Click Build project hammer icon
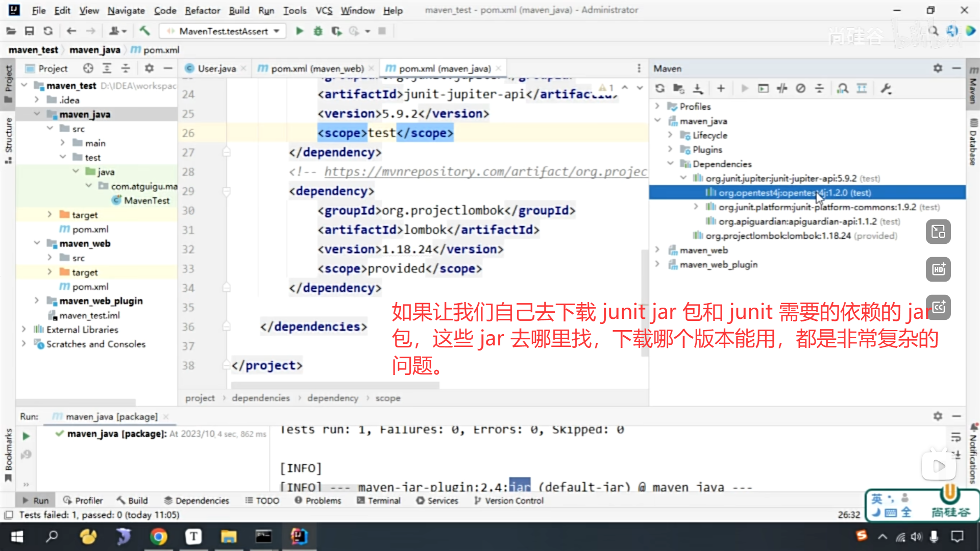The image size is (980, 551). (145, 31)
